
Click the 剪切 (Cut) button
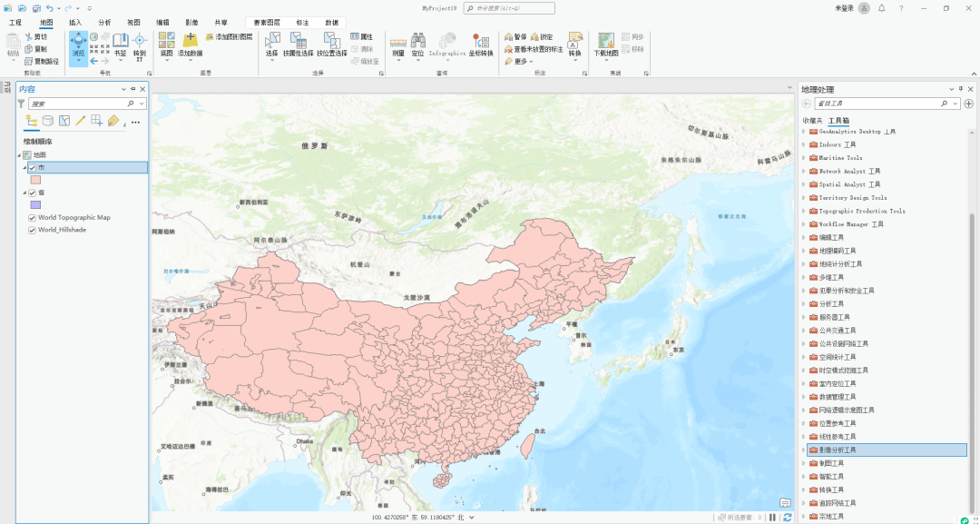coord(35,37)
